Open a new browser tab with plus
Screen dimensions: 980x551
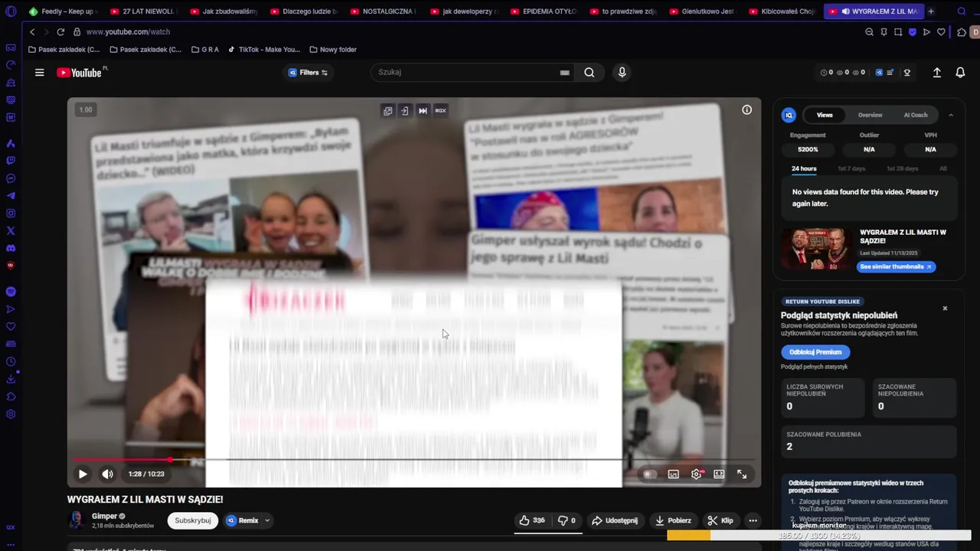point(931,11)
